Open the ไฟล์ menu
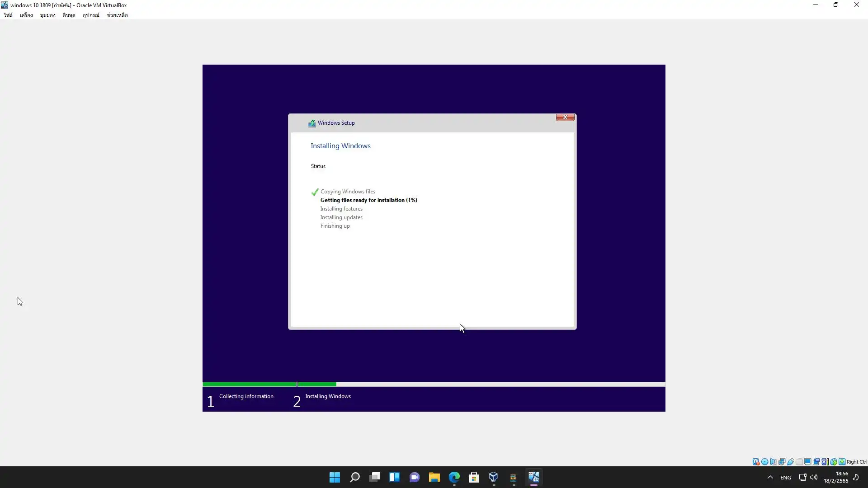Image resolution: width=868 pixels, height=488 pixels. (x=8, y=15)
